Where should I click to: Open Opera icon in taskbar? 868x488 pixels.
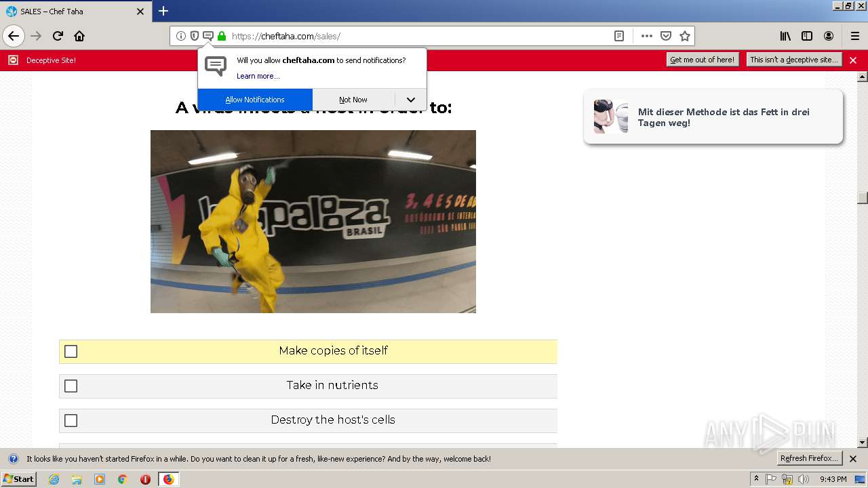(145, 479)
